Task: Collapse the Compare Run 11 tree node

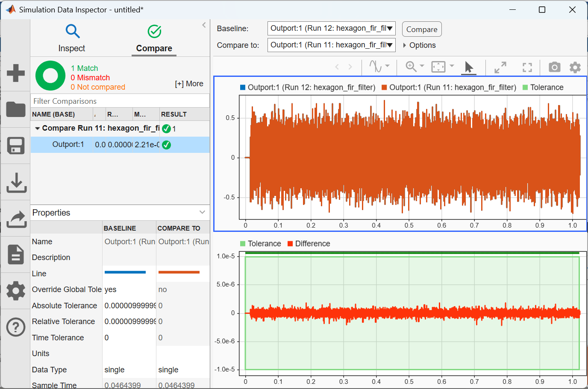Action: [37, 128]
